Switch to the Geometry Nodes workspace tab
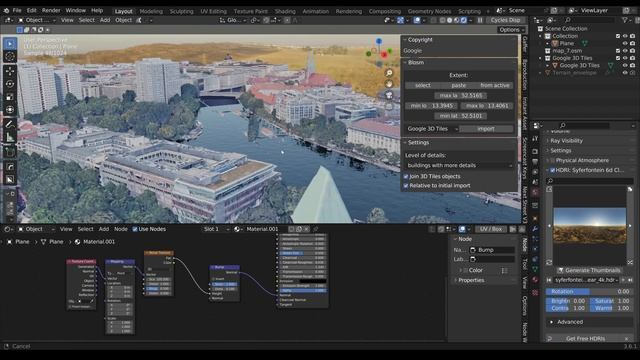This screenshot has height=360, width=640. pos(429,11)
